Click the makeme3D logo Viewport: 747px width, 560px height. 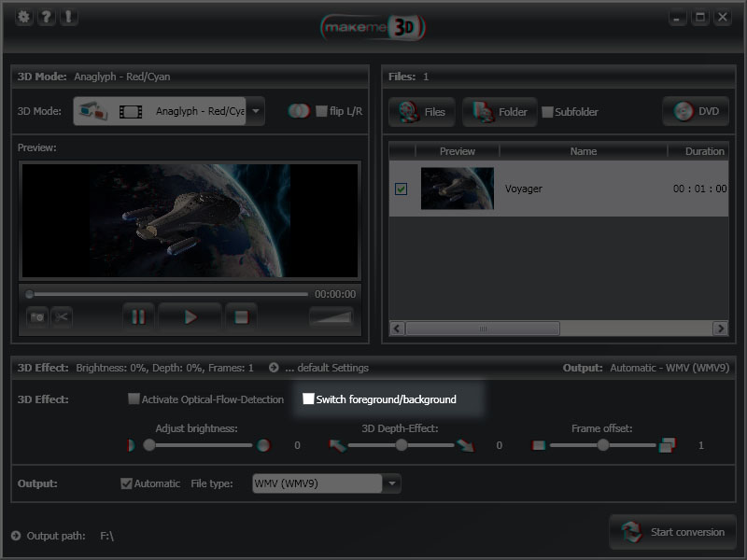coord(373,27)
